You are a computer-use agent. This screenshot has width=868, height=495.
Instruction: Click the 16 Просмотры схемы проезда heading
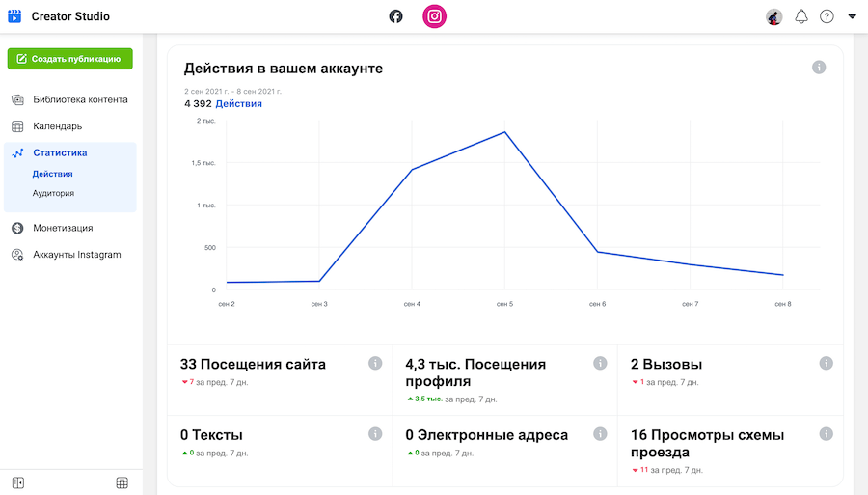click(x=708, y=444)
